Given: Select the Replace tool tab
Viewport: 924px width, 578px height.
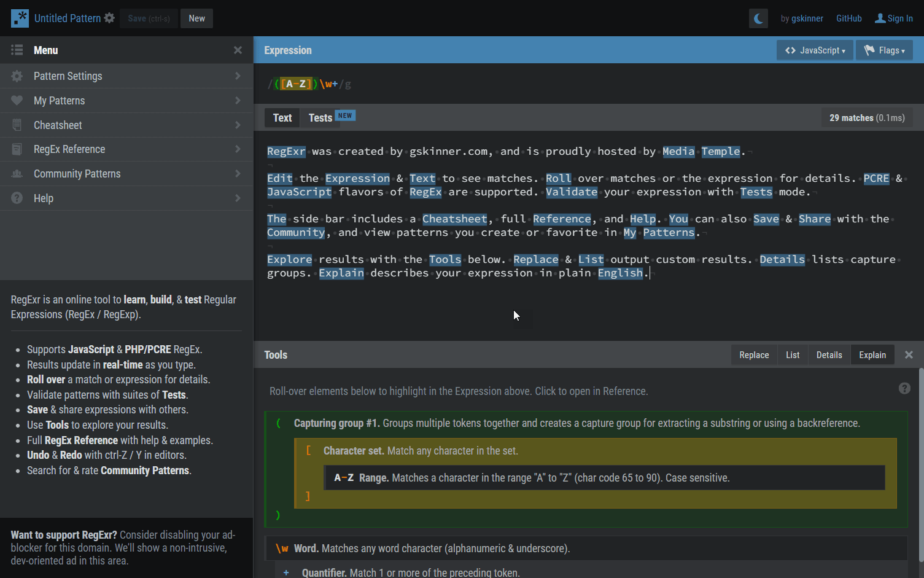Looking at the screenshot, I should coord(754,355).
